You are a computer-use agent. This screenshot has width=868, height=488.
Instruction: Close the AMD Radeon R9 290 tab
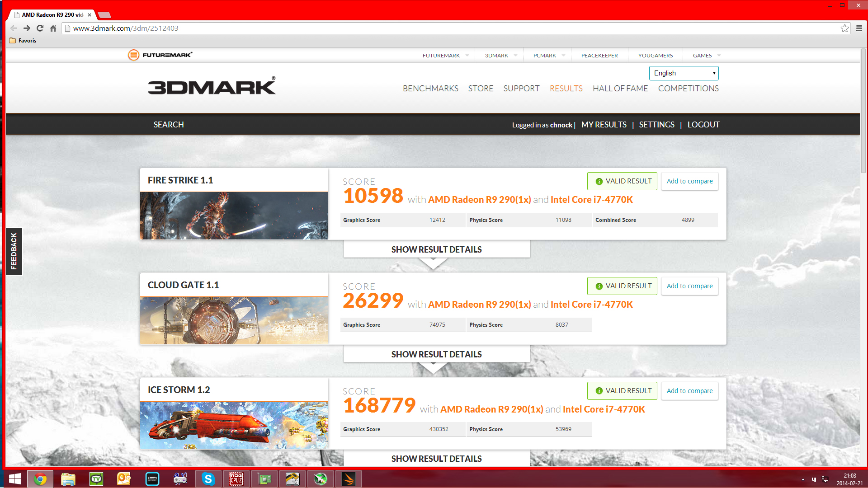pyautogui.click(x=90, y=15)
